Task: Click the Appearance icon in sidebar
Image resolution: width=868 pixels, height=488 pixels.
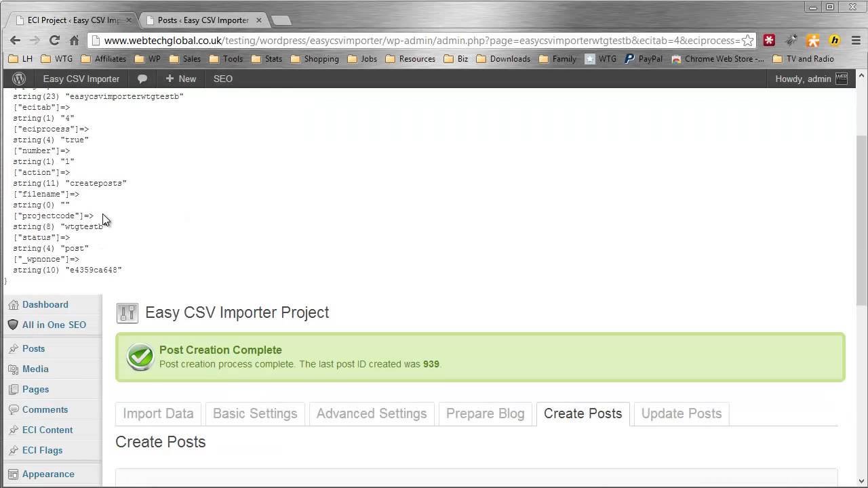Action: tap(14, 474)
